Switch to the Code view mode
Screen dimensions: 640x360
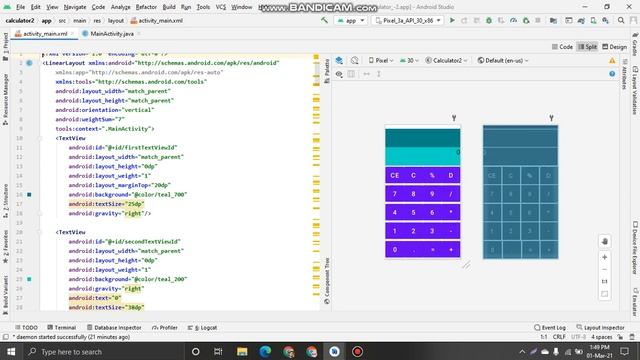pyautogui.click(x=562, y=47)
